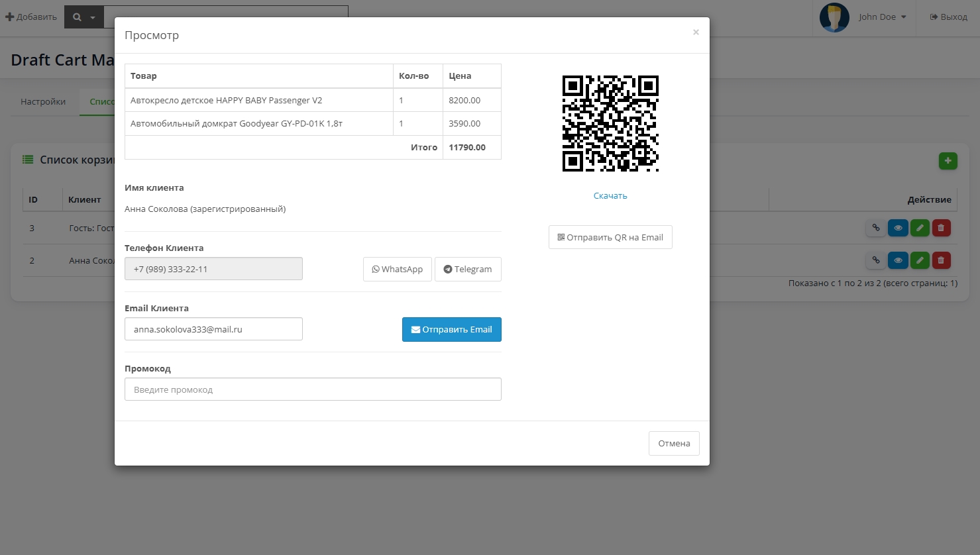The width and height of the screenshot is (980, 555).
Task: Click the green add cart plus button
Action: coord(948,161)
